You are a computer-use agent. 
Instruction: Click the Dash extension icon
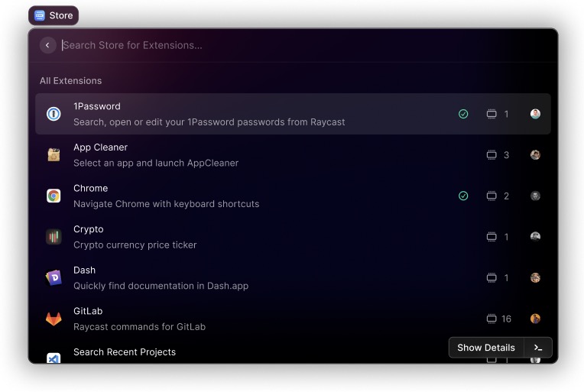click(x=54, y=278)
